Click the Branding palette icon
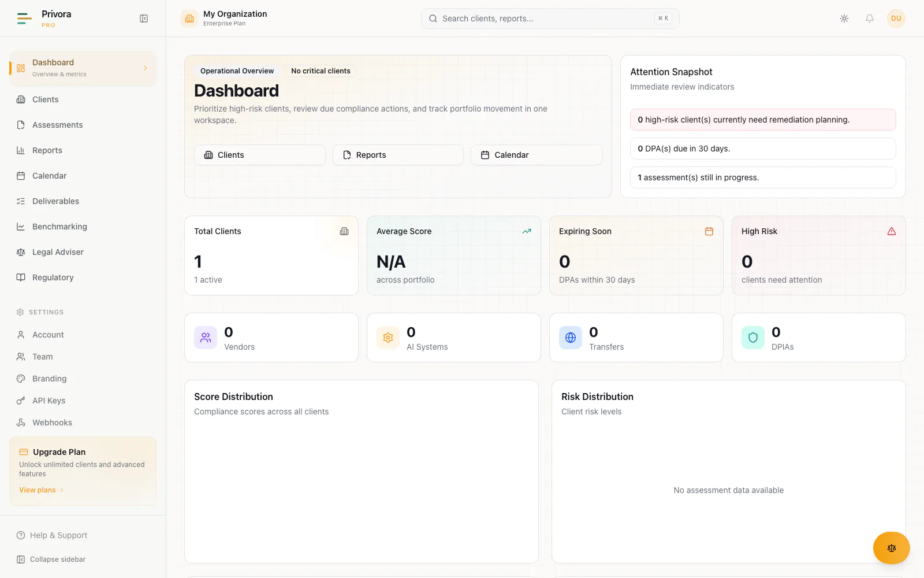Image resolution: width=924 pixels, height=578 pixels. [x=21, y=379]
